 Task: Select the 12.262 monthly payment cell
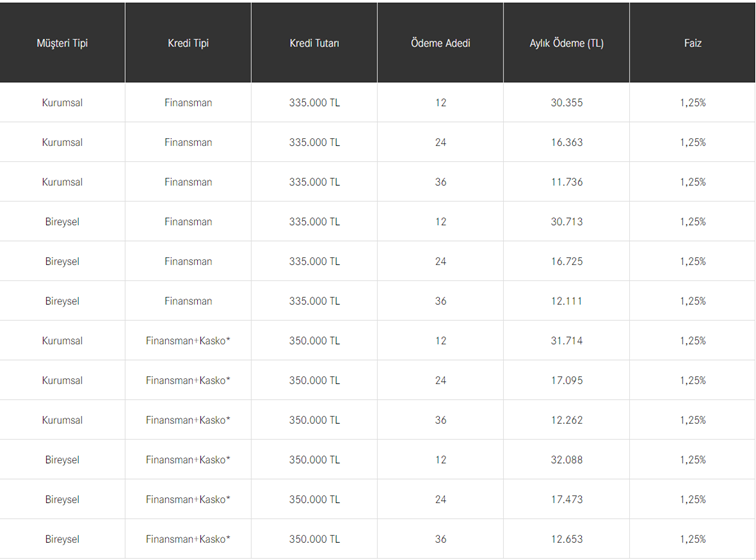point(566,420)
